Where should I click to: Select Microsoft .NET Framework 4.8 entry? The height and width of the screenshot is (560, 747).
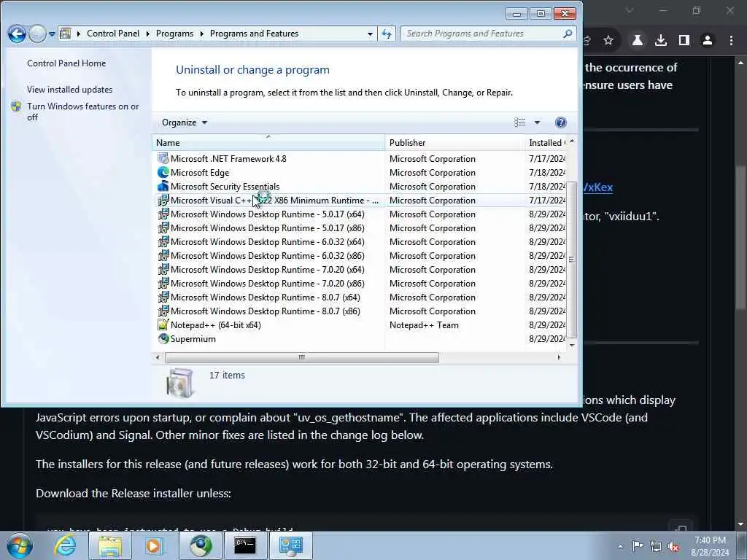point(228,158)
